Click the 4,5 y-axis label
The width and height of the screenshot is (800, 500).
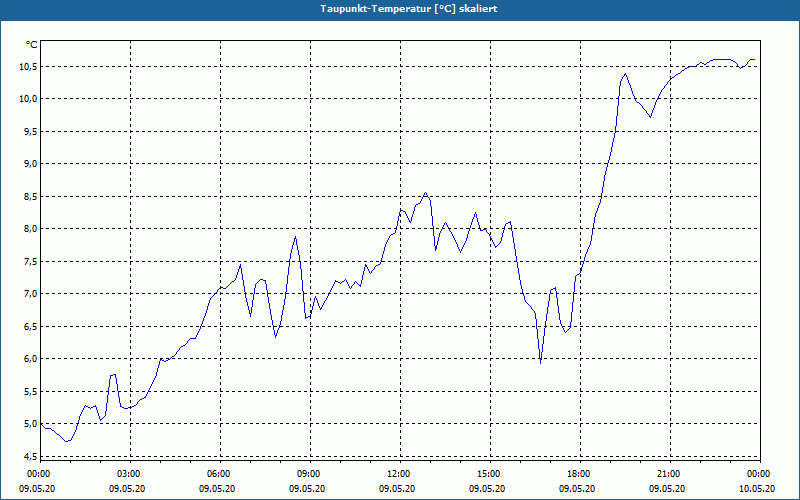click(x=31, y=456)
